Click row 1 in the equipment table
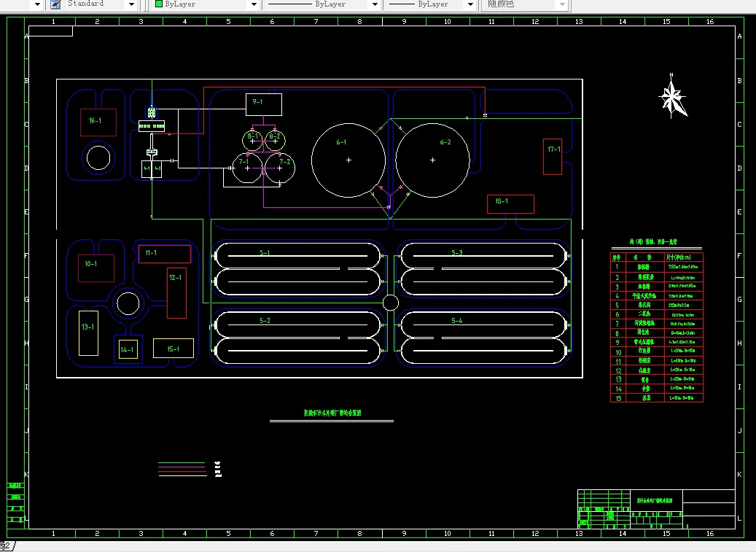Screen dimensions: 756x552 [x=657, y=267]
